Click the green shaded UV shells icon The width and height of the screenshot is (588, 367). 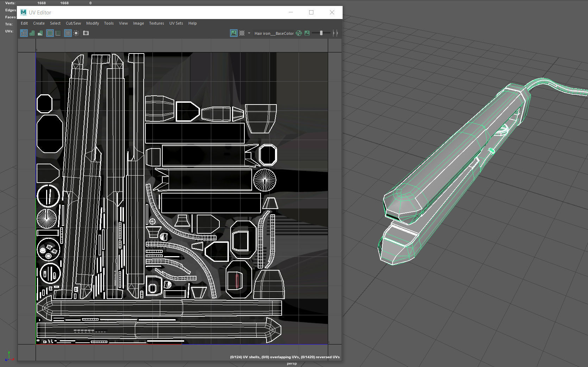(x=32, y=33)
